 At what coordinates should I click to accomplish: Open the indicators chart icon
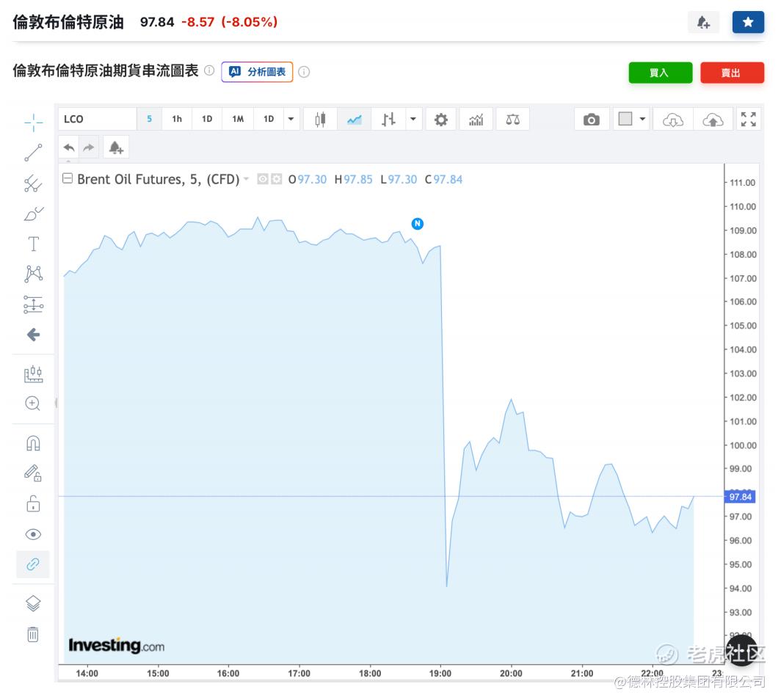pos(476,120)
